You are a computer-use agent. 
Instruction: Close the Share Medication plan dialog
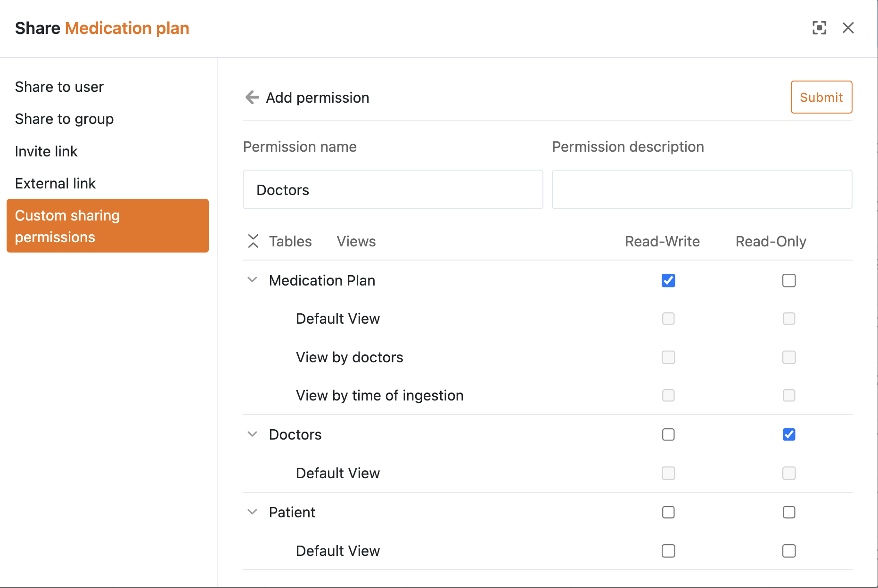click(x=848, y=28)
